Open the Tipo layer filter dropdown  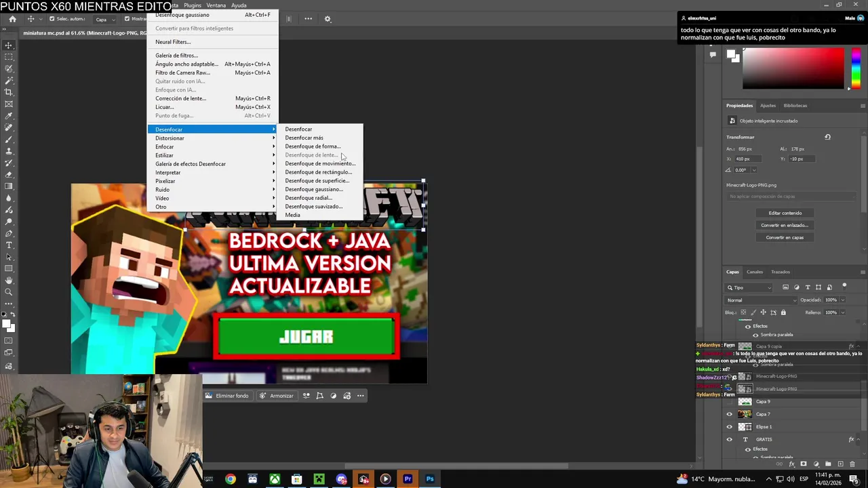pos(749,287)
